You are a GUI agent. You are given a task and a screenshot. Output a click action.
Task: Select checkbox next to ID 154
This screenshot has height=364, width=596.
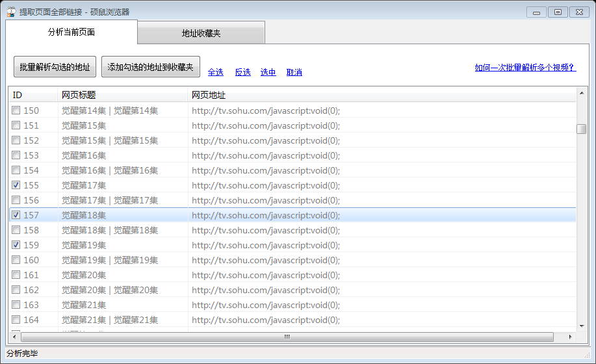pyautogui.click(x=16, y=170)
